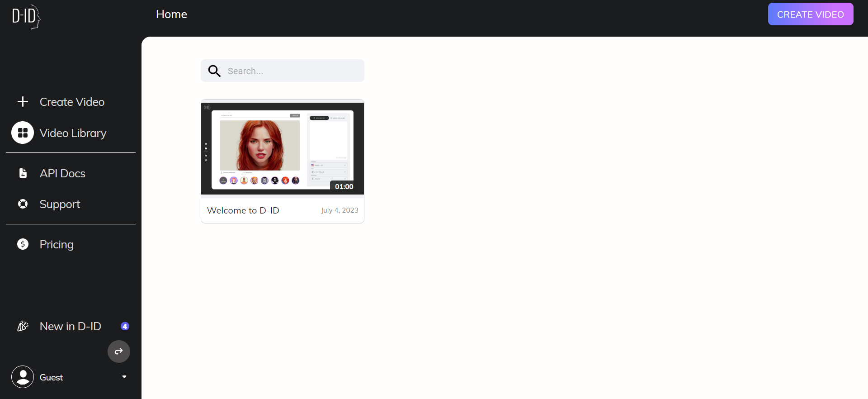Click the magnifier search icon
The image size is (868, 399).
coord(214,71)
